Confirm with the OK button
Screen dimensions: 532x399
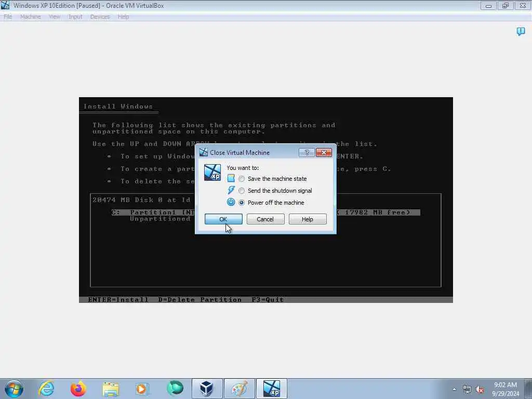(x=223, y=219)
